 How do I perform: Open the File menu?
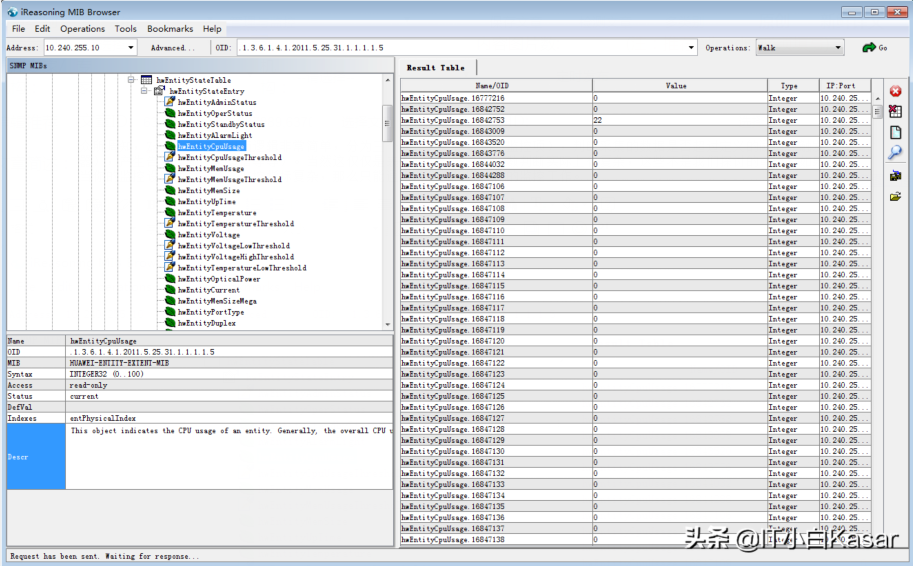(x=18, y=29)
